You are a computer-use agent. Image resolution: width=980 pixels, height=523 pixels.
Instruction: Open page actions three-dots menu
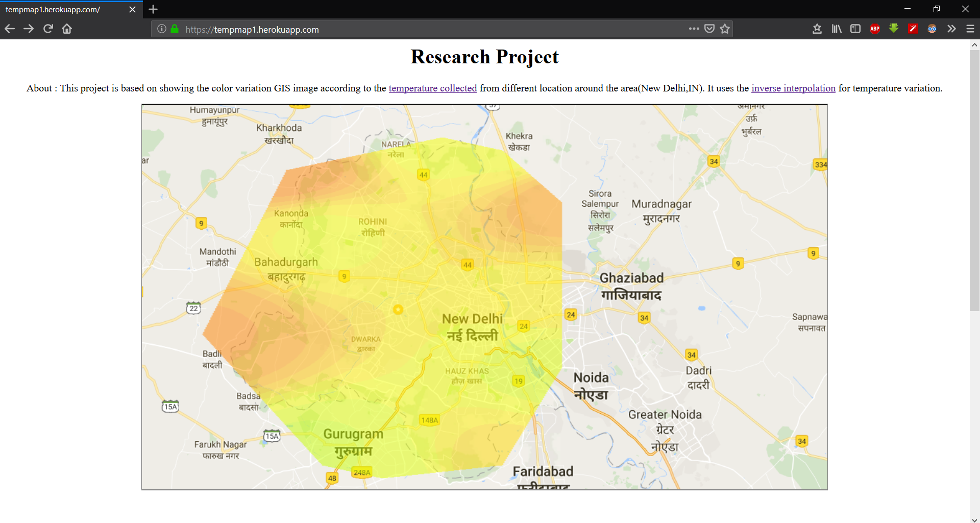(x=694, y=29)
